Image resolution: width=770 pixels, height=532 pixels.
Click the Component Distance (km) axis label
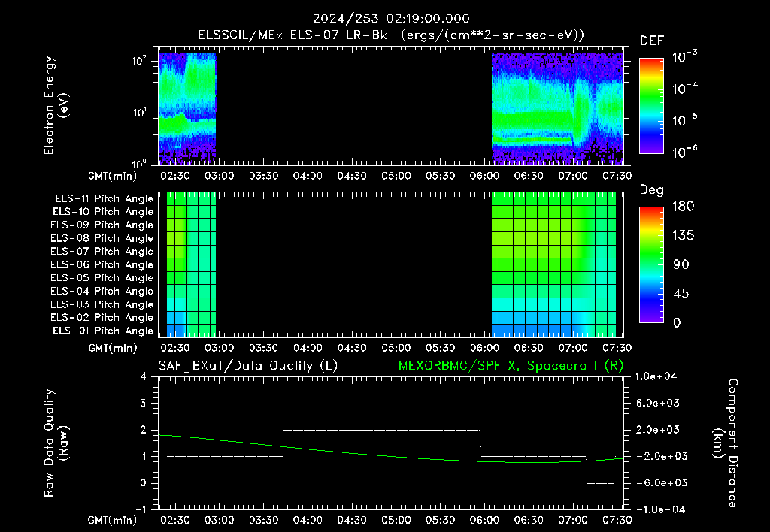click(726, 443)
